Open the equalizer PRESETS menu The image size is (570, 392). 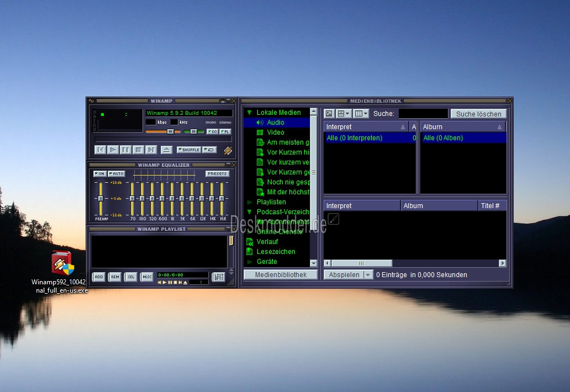(x=217, y=174)
